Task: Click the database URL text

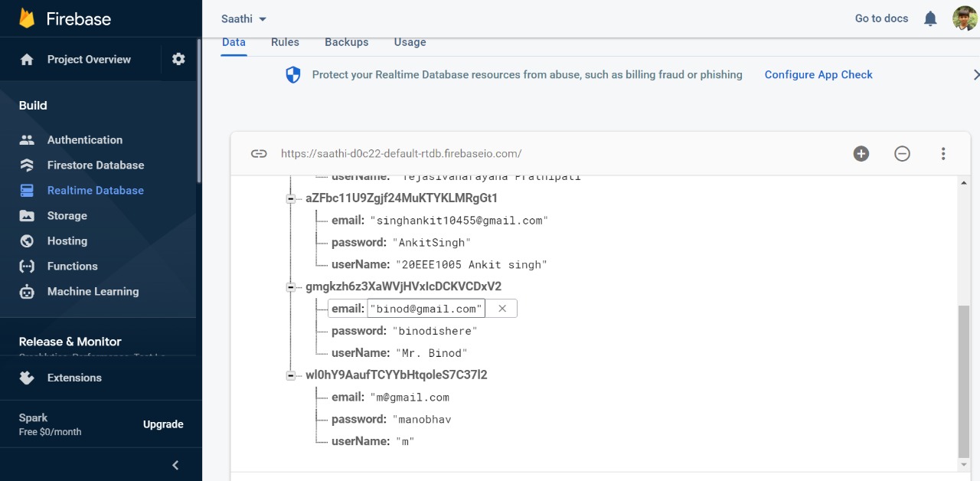Action: 401,153
